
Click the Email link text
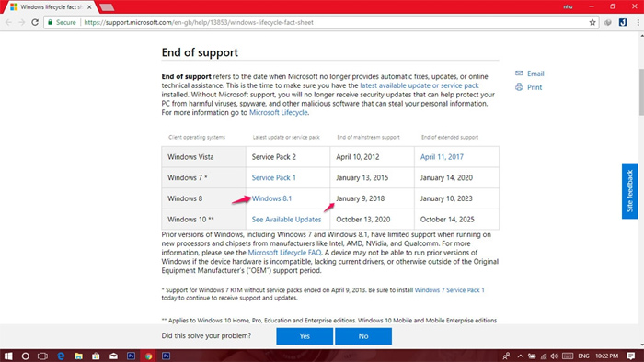tap(535, 74)
